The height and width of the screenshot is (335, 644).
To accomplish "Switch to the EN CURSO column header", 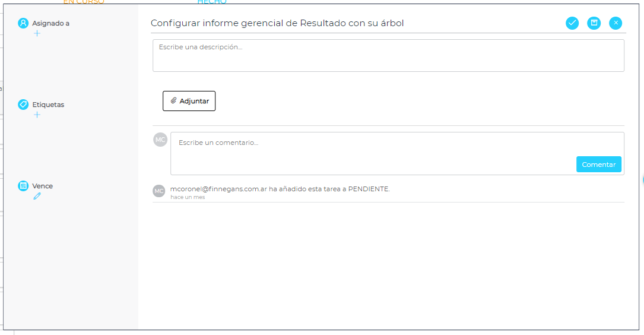I will click(84, 2).
